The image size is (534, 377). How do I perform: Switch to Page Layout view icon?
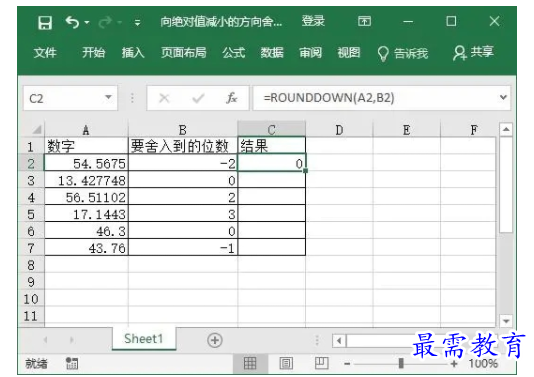point(286,363)
